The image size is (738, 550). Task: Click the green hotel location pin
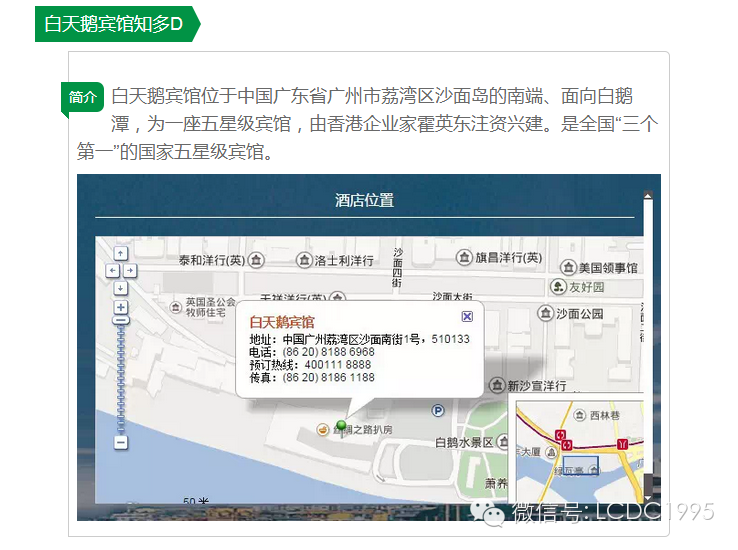click(x=342, y=428)
